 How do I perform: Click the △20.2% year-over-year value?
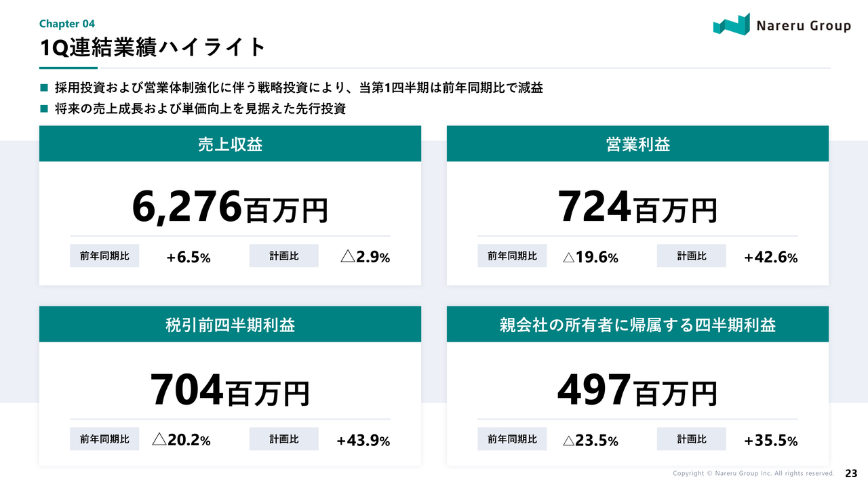pyautogui.click(x=181, y=441)
